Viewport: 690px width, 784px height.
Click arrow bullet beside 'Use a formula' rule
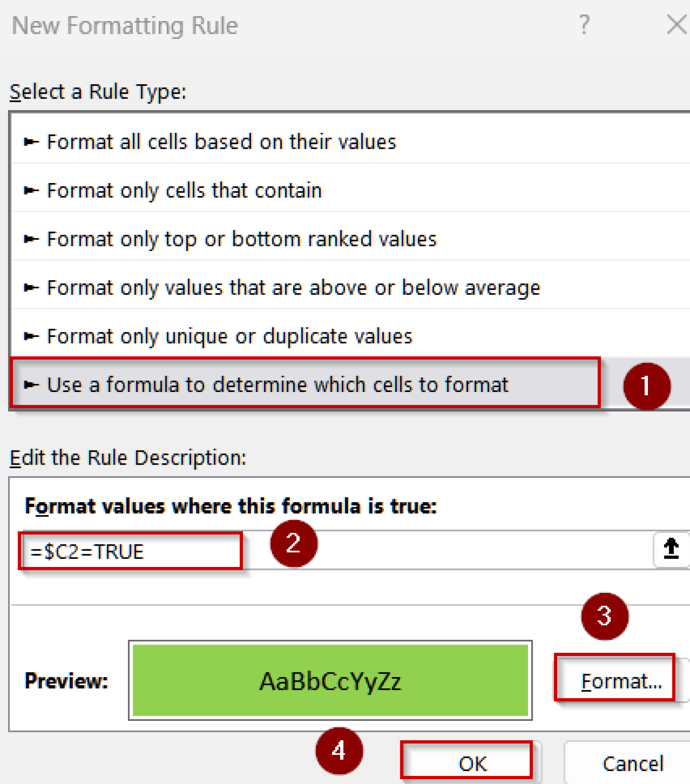click(x=31, y=385)
